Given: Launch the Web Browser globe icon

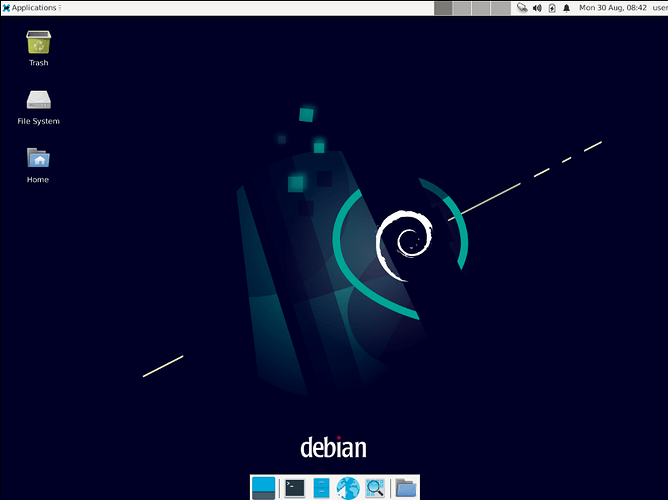Looking at the screenshot, I should click(348, 487).
